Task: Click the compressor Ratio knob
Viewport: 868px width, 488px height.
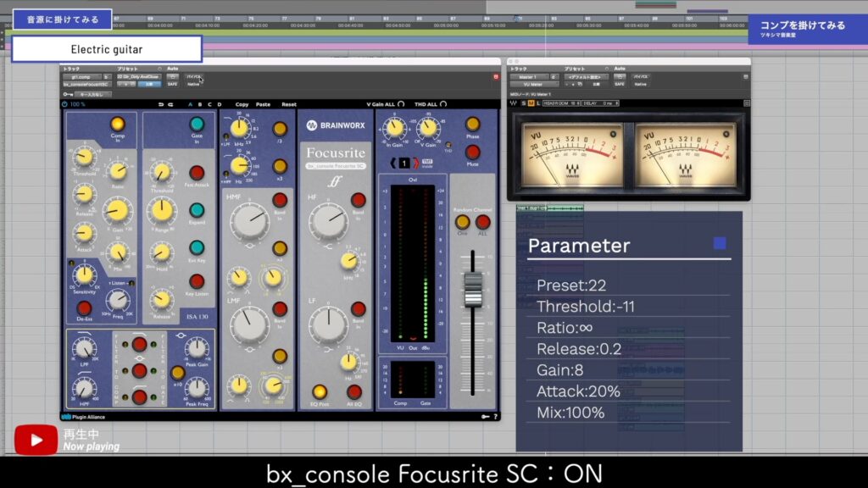Action: click(117, 171)
